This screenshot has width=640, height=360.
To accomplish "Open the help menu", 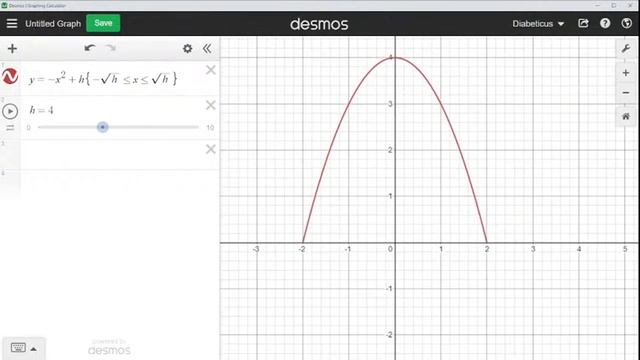I will [x=605, y=23].
